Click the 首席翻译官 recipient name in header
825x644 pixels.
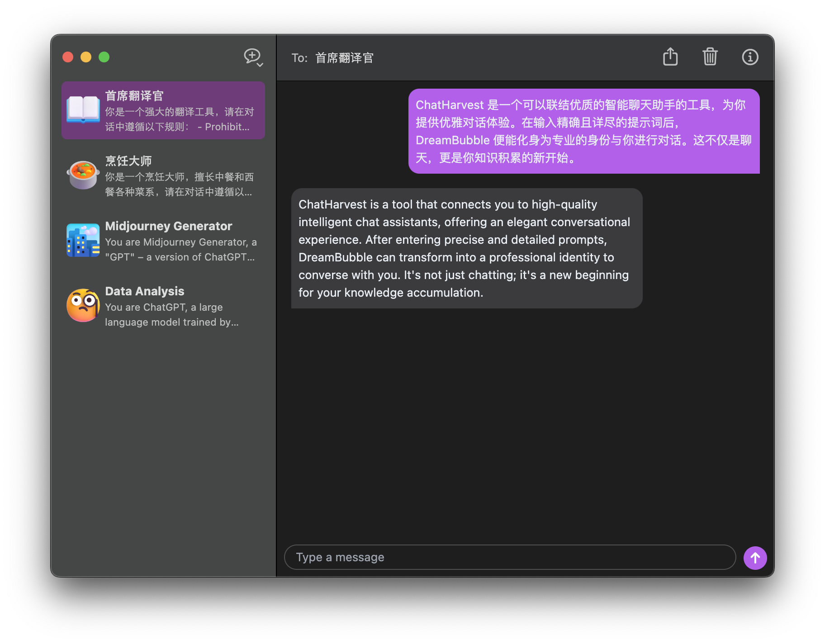(344, 58)
